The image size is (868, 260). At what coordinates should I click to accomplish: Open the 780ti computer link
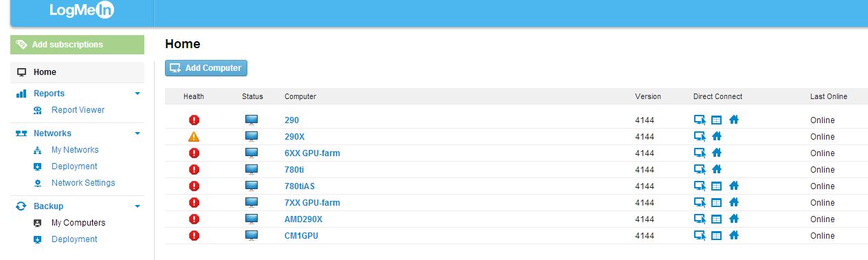[294, 169]
